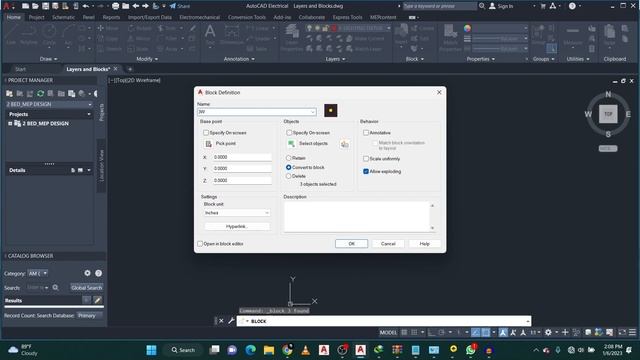Click the help question mark icon in title bar
The width and height of the screenshot is (640, 360).
tap(572, 6)
